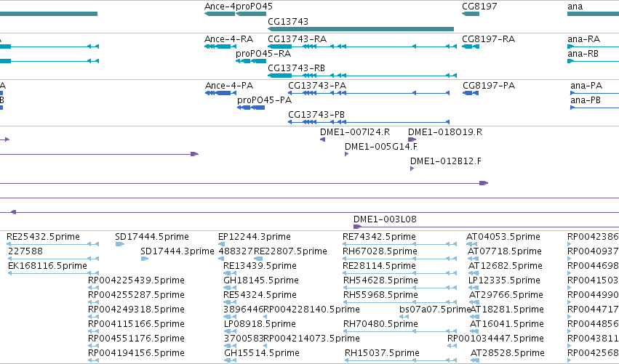The image size is (619, 364).
Task: Click the Ance-4-RA transcript label
Action: 228,39
